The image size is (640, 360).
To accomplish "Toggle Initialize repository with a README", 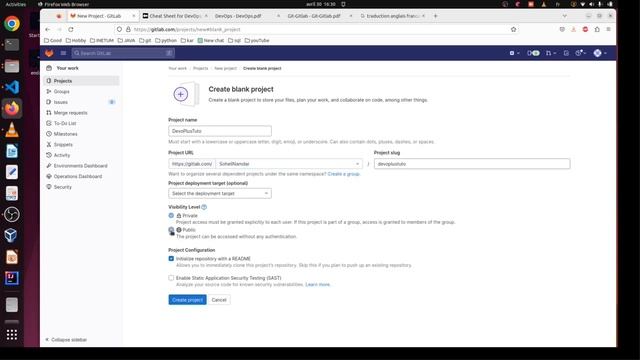I will tap(171, 259).
